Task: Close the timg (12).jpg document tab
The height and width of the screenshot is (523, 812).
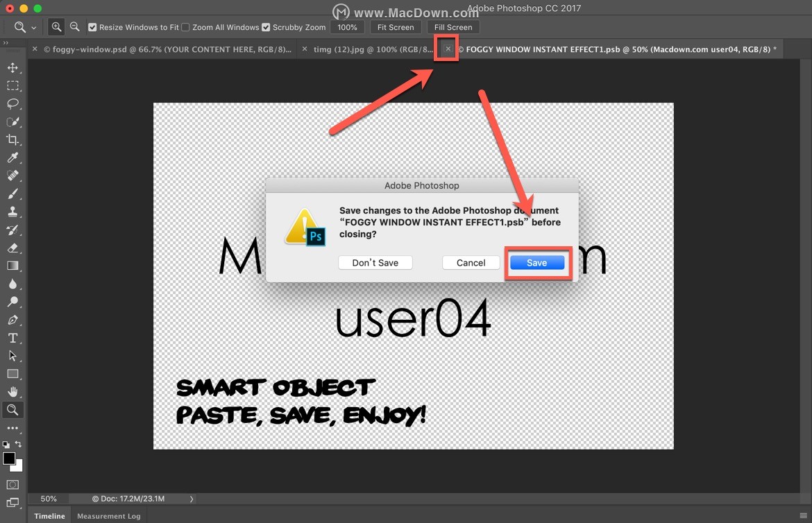Action: (x=305, y=49)
